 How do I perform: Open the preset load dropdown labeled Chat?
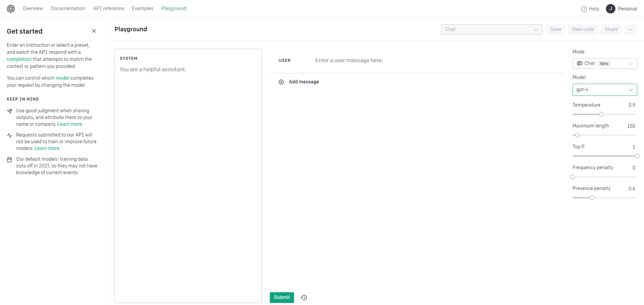coord(491,29)
